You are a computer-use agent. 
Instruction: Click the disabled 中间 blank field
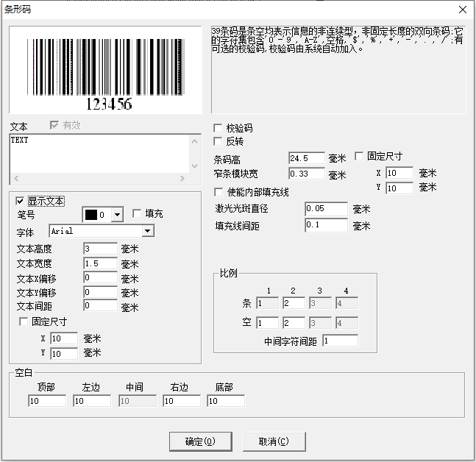click(138, 401)
